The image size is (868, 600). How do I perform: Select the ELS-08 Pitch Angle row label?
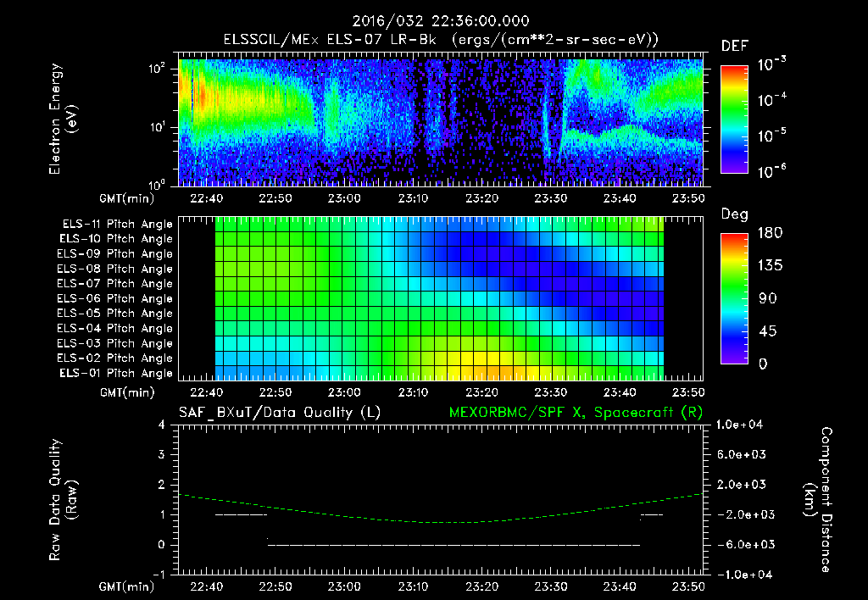[x=114, y=269]
